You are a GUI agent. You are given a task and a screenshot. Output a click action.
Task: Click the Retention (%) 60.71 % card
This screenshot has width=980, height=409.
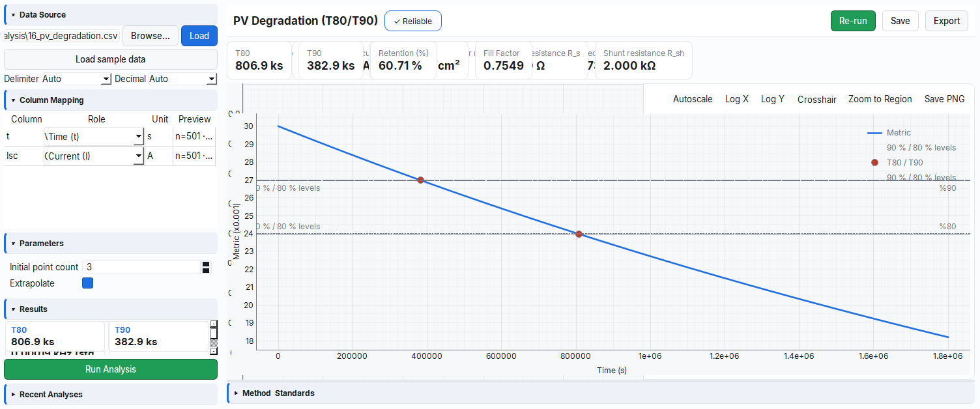point(403,61)
